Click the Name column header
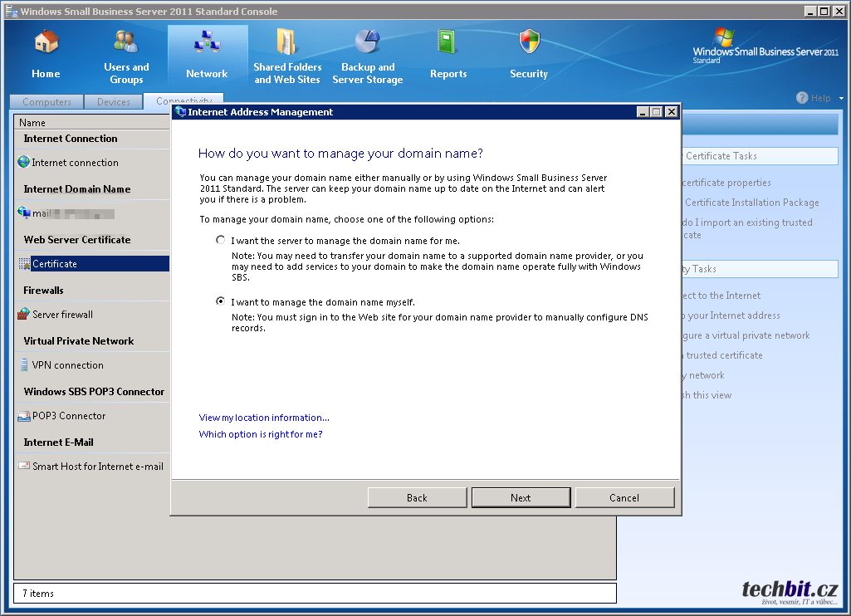Screen dimensions: 851x616 coord(32,123)
